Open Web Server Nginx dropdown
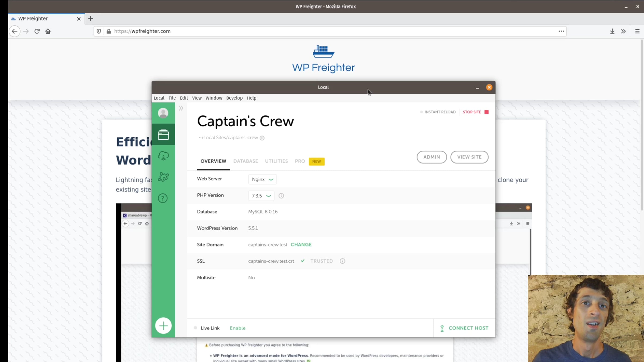Screen dimensions: 644x362 point(262,179)
